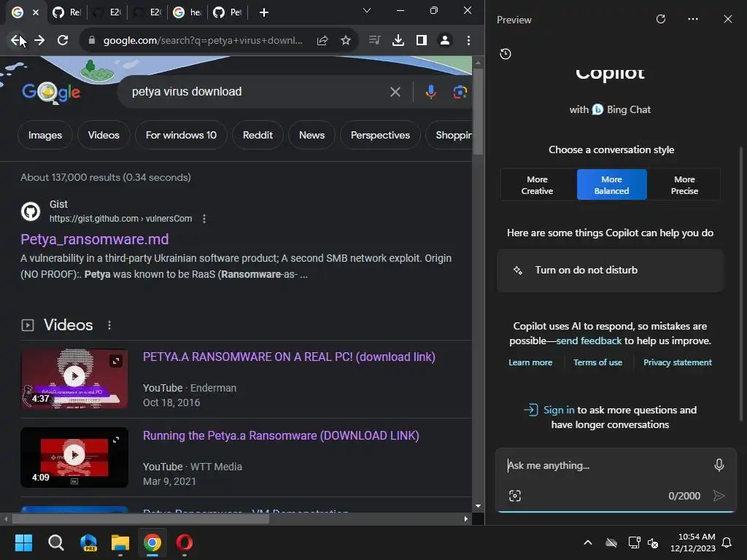747x560 pixels.
Task: Search by image with Google Lens
Action: (460, 92)
